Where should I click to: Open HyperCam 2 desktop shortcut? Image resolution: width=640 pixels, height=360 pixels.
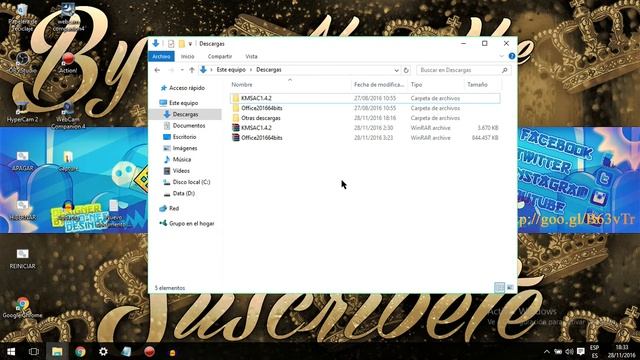point(22,112)
